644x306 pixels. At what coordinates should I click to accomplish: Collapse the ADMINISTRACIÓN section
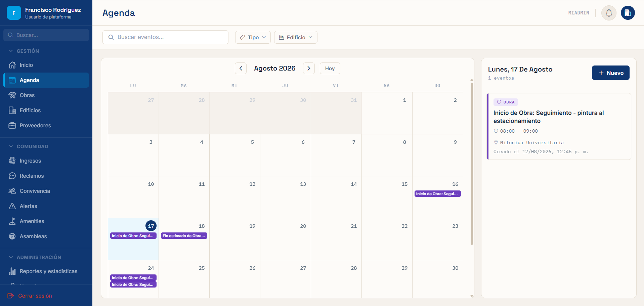[x=35, y=257]
